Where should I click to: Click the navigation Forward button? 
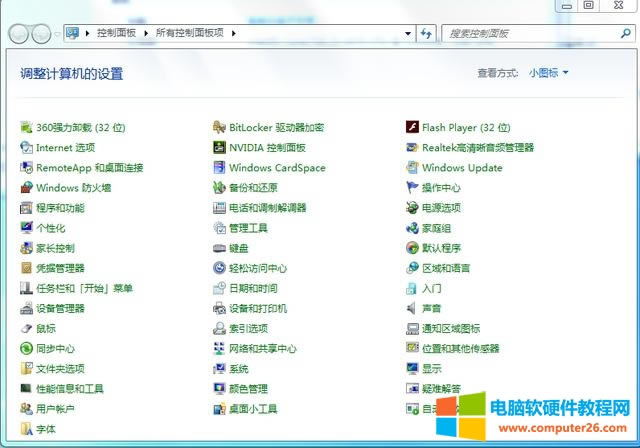pyautogui.click(x=41, y=34)
